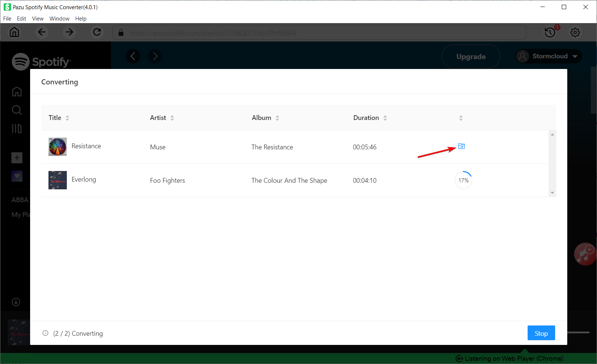This screenshot has height=364, width=597.
Task: Open the conversion history clock icon
Action: click(x=550, y=32)
